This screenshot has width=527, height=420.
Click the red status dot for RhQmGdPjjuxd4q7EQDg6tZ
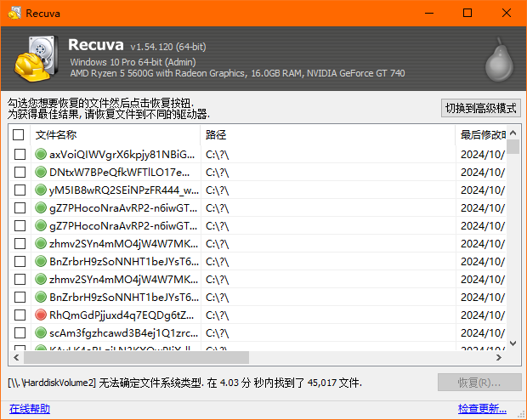point(41,315)
